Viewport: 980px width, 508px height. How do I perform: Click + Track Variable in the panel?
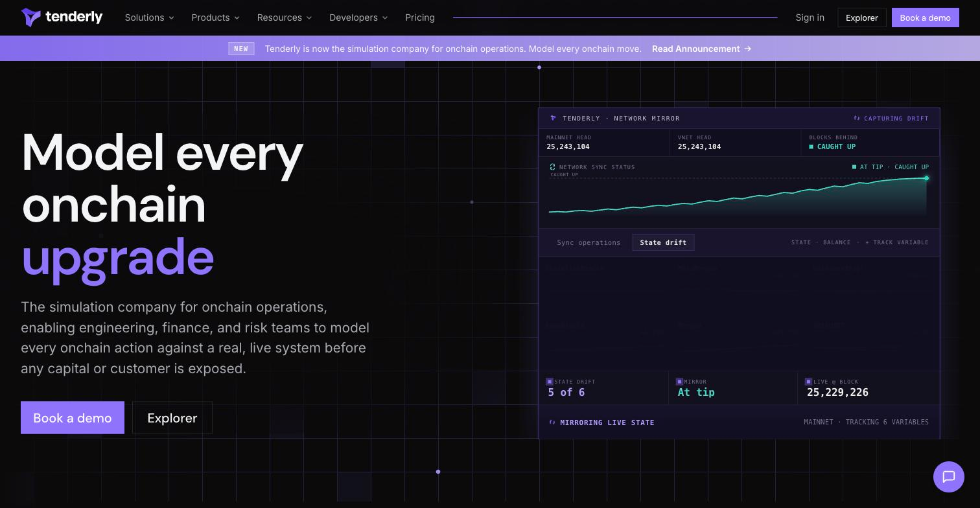896,242
